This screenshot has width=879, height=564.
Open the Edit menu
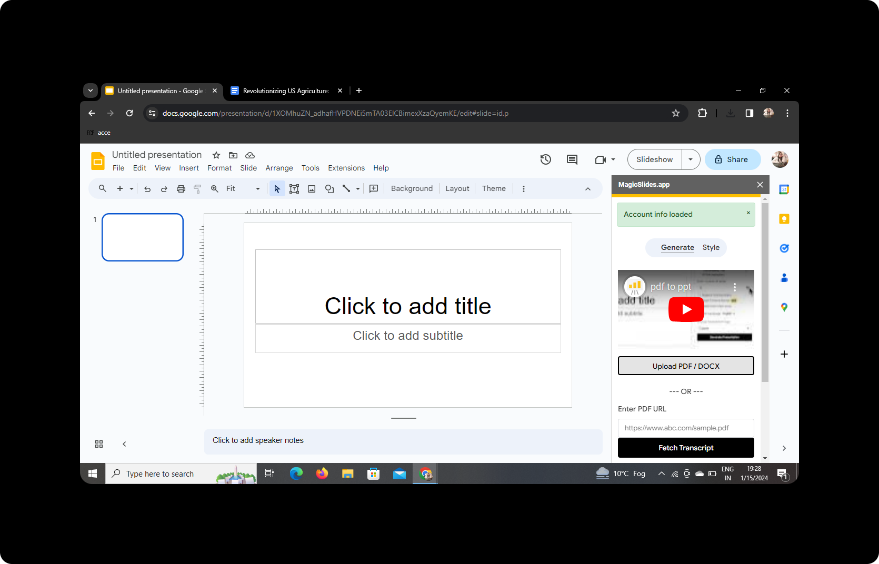(140, 168)
